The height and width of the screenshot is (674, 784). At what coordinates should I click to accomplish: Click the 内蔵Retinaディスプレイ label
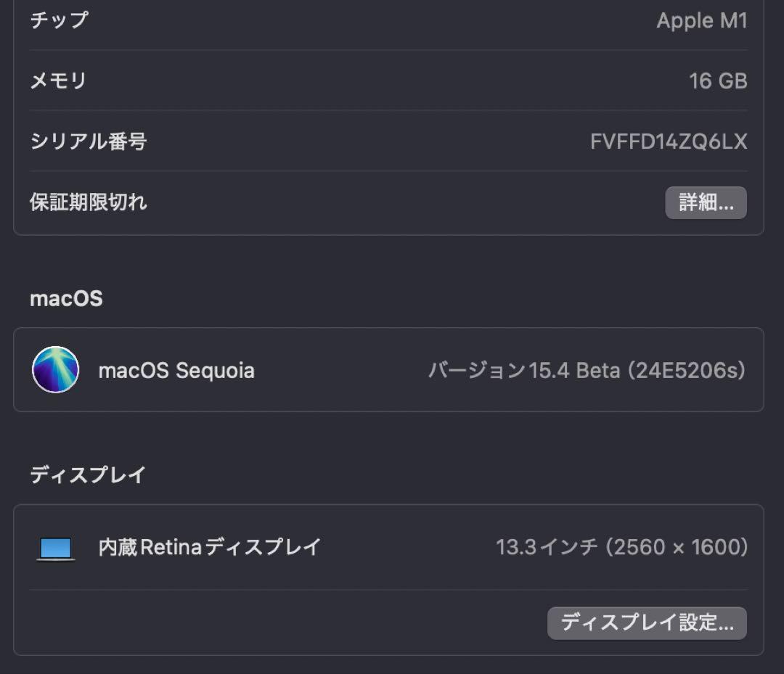pos(212,547)
